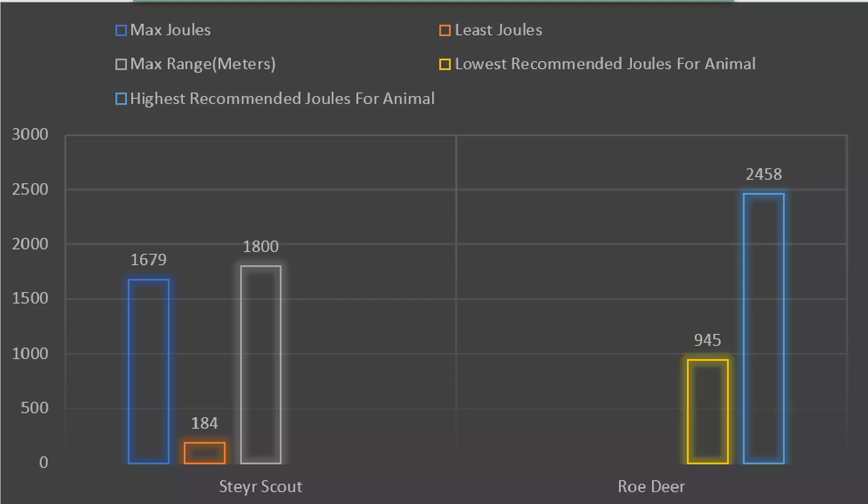Image resolution: width=868 pixels, height=504 pixels.
Task: Click the gray Max Range bar
Action: click(x=261, y=364)
